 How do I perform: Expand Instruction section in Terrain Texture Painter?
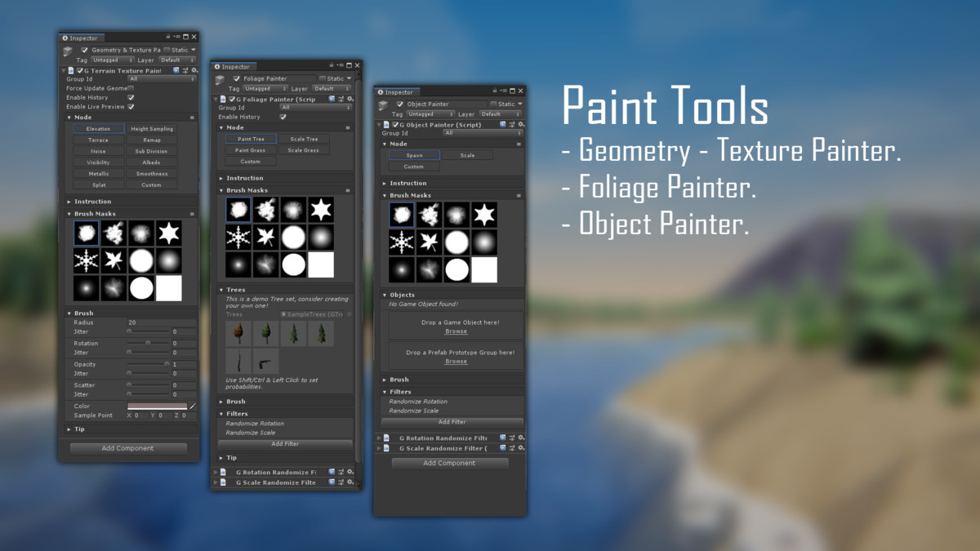[x=131, y=202]
